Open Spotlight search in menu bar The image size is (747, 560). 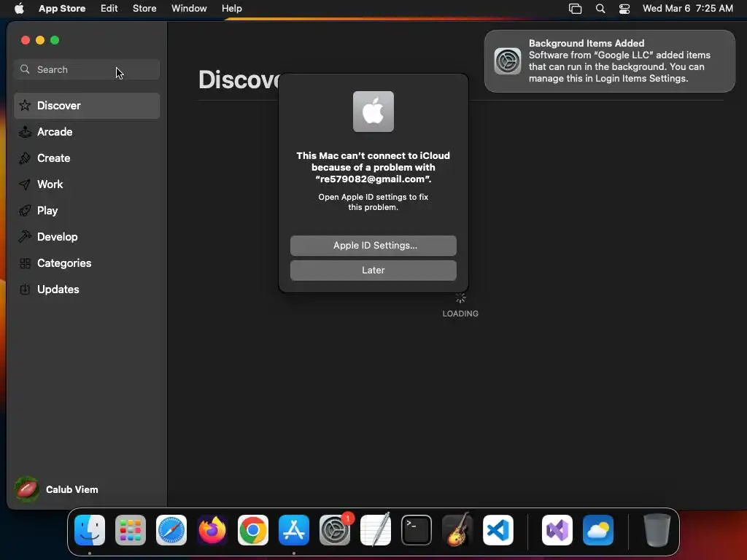click(x=600, y=9)
